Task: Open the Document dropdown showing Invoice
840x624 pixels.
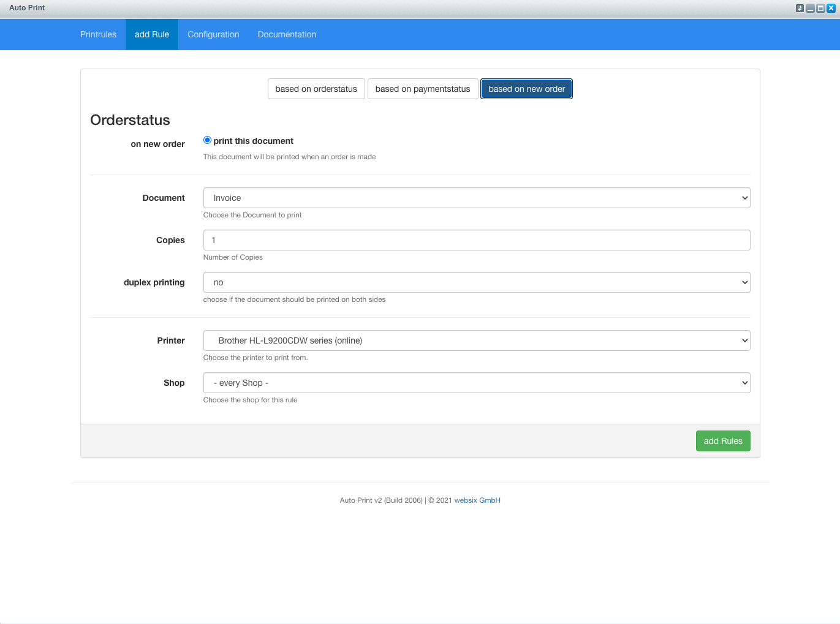Action: tap(477, 198)
